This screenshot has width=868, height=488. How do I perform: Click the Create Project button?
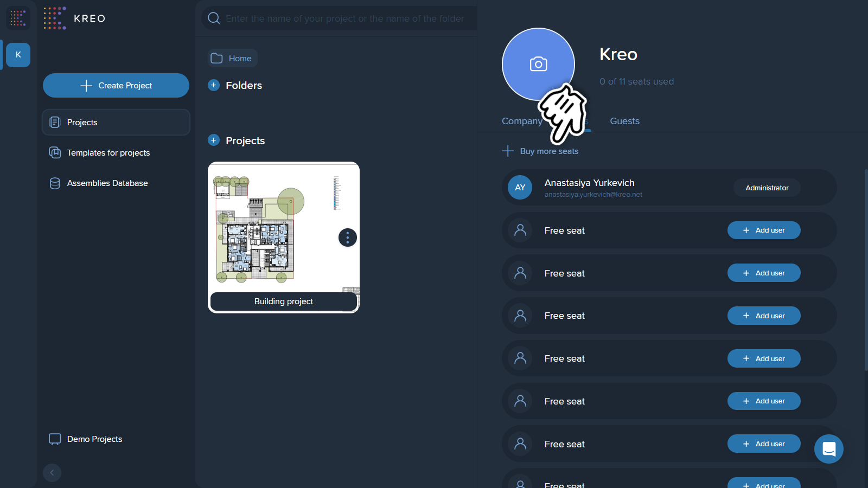point(116,86)
